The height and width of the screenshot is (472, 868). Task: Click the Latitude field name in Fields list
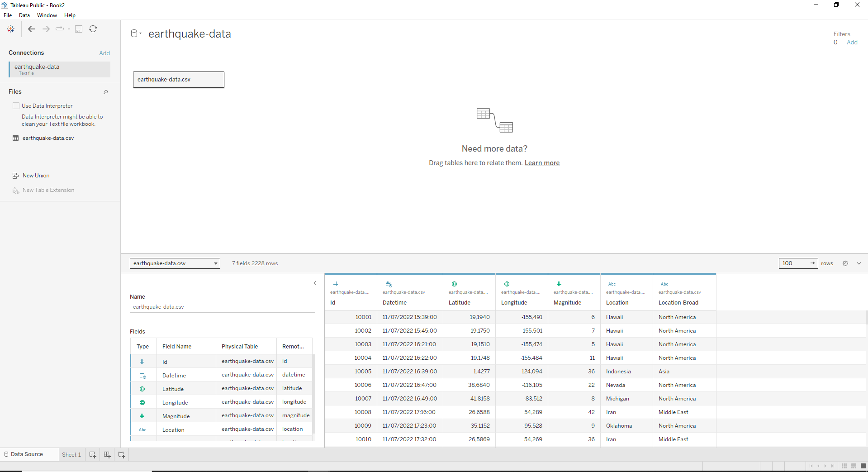pyautogui.click(x=173, y=389)
